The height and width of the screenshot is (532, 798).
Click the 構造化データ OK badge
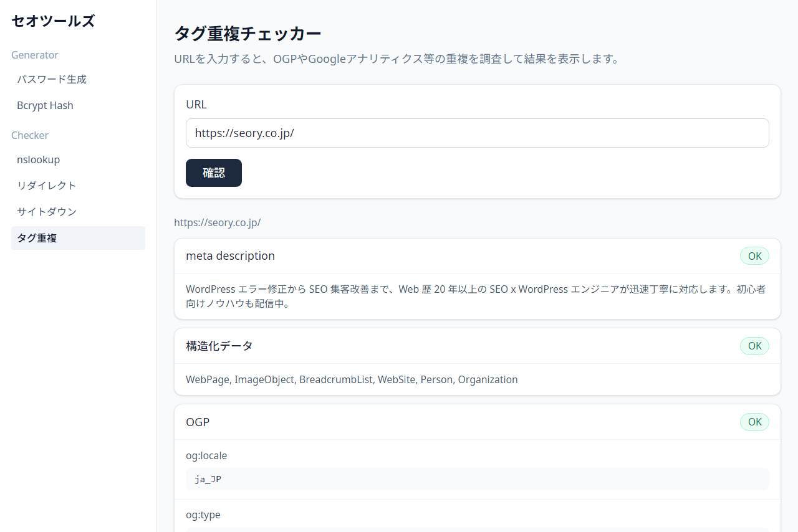coord(754,346)
